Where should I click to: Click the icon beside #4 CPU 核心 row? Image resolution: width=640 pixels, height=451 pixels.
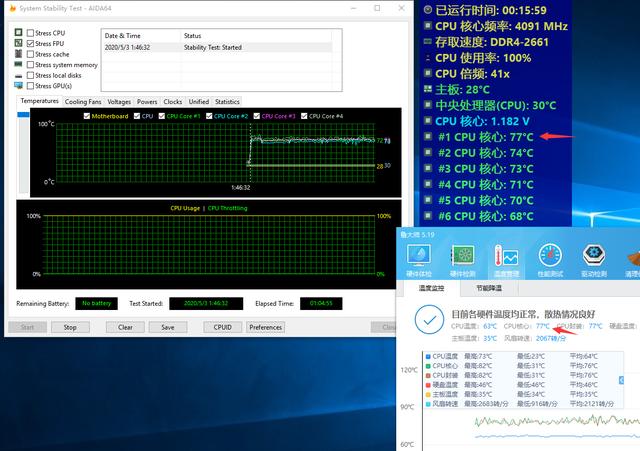click(x=428, y=184)
